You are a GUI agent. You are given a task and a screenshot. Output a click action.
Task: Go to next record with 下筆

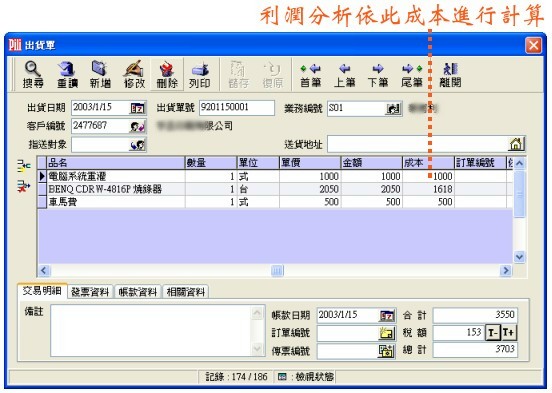pyautogui.click(x=378, y=74)
